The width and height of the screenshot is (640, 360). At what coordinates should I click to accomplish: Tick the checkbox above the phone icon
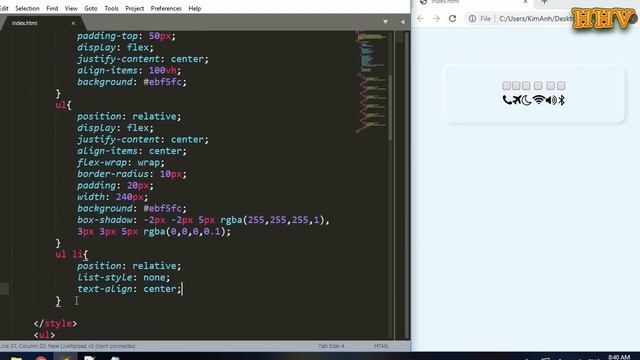(x=507, y=85)
